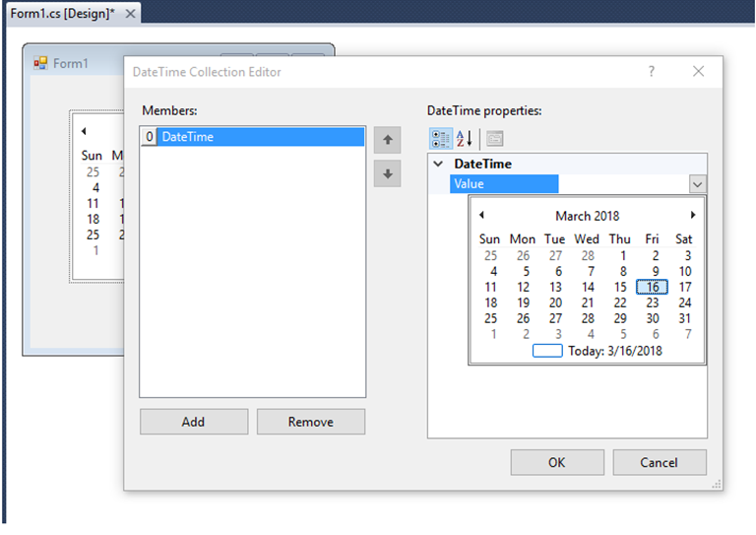Go to the next month in the calendar
The height and width of the screenshot is (535, 756).
point(693,215)
